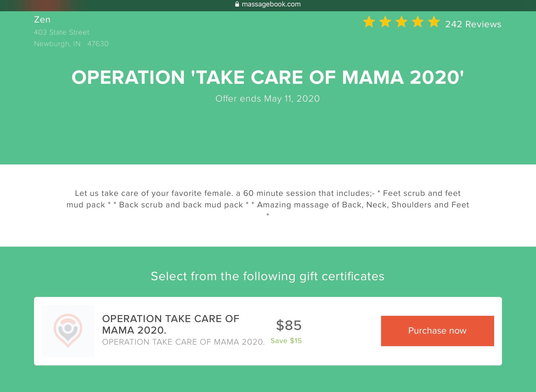Select the massagebook.com URL text
Screen dimensions: 536x392
pos(271,4)
